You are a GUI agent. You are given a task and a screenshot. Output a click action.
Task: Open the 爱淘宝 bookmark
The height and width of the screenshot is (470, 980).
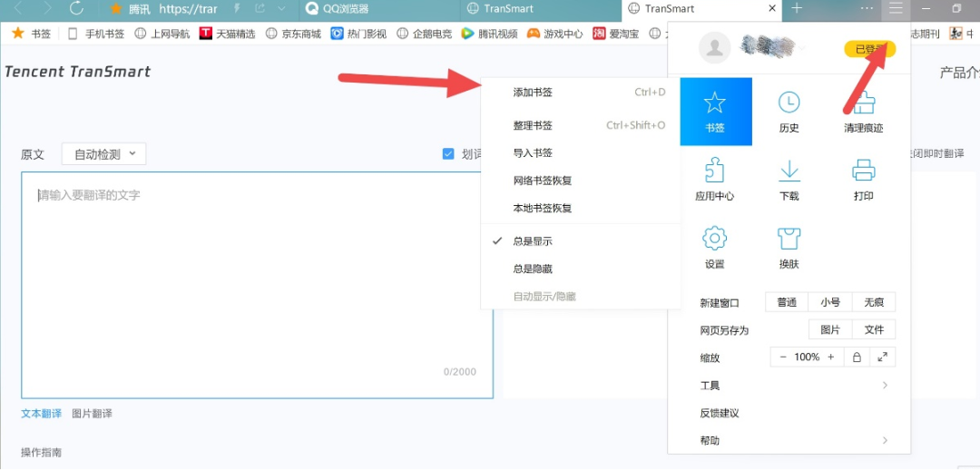[615, 34]
